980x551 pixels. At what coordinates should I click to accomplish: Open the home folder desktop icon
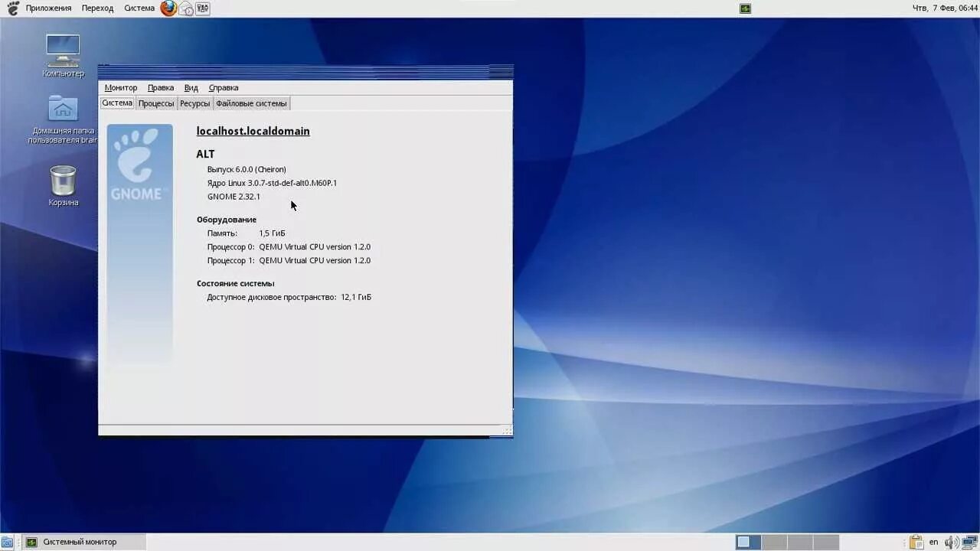tap(63, 119)
